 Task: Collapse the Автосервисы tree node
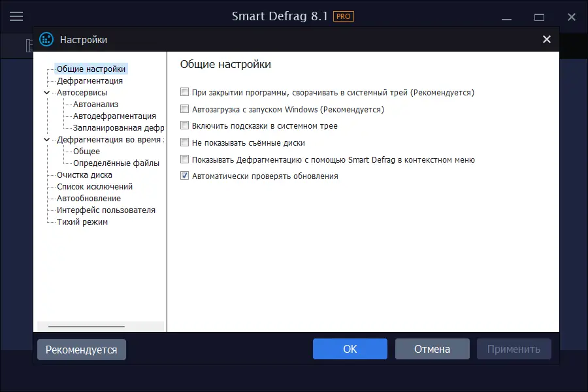point(46,92)
